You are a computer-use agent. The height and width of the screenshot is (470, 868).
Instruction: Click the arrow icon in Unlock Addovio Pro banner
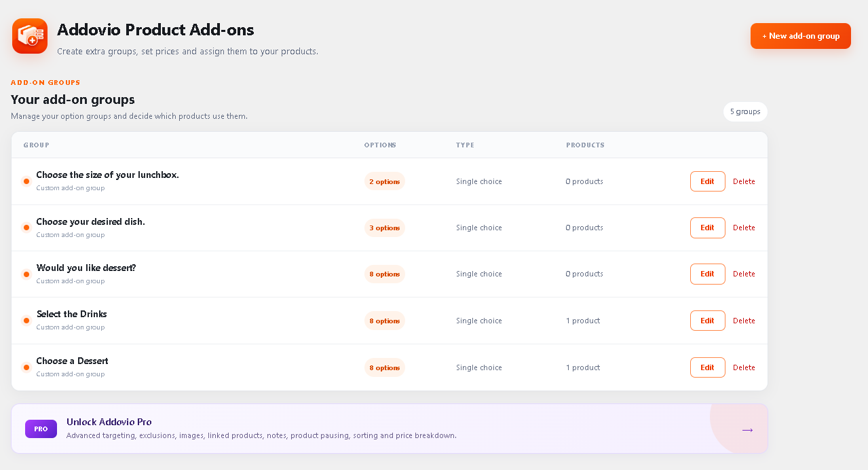[x=747, y=430]
